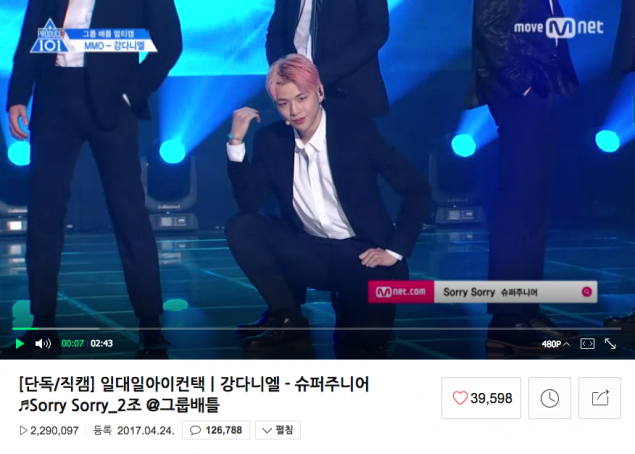Click the watch later clock icon
The image size is (635, 454).
click(550, 398)
